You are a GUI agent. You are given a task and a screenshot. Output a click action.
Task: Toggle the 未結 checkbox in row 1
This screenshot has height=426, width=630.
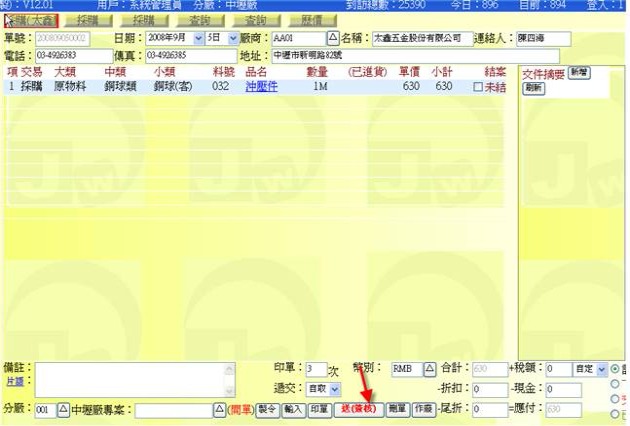[477, 87]
